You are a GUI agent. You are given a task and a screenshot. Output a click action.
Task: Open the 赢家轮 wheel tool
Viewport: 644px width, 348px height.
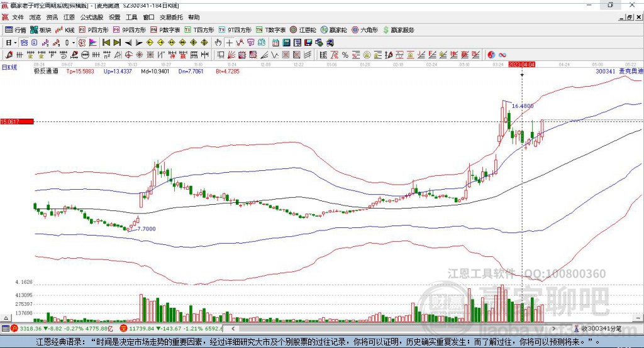pyautogui.click(x=333, y=30)
